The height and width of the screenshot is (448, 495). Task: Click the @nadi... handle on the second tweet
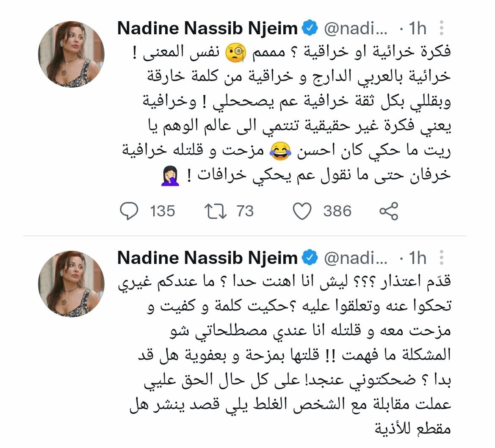coord(355,258)
